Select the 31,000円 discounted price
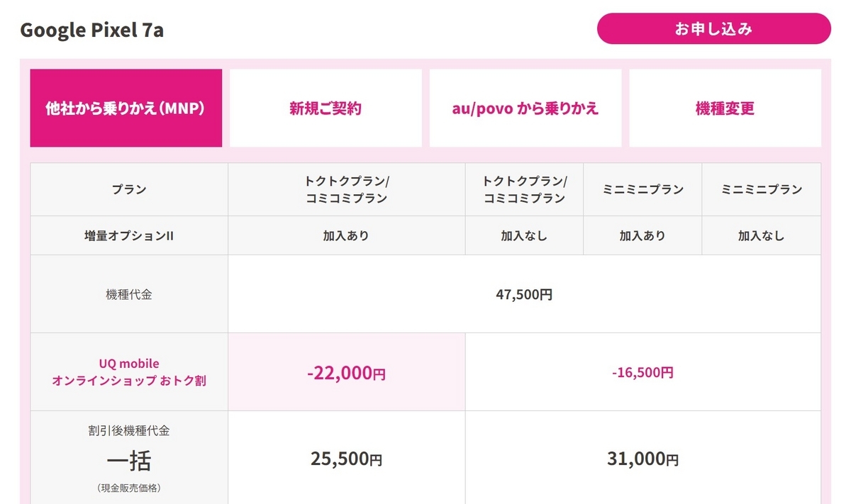Image resolution: width=851 pixels, height=504 pixels. tap(643, 459)
